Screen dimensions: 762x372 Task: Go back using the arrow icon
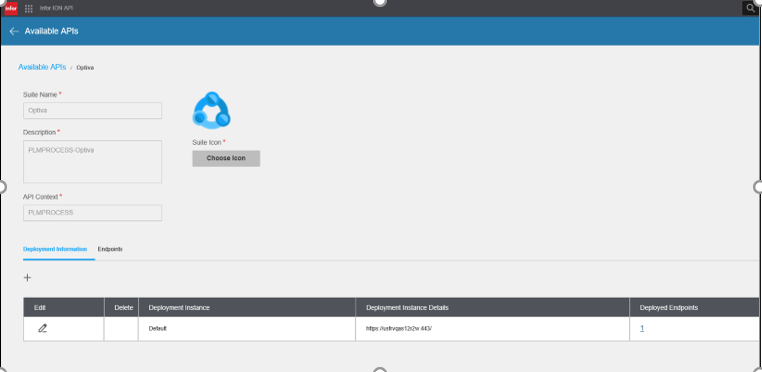coord(14,31)
